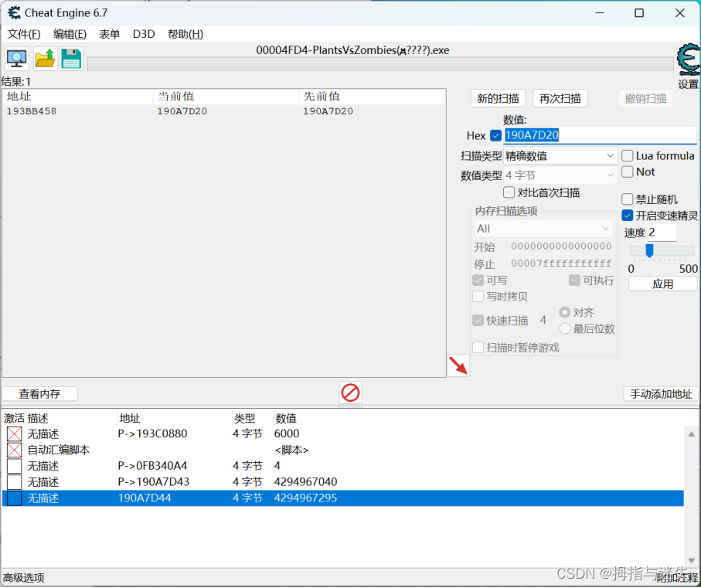
Task: Click the 速度 input field
Action: pyautogui.click(x=662, y=233)
